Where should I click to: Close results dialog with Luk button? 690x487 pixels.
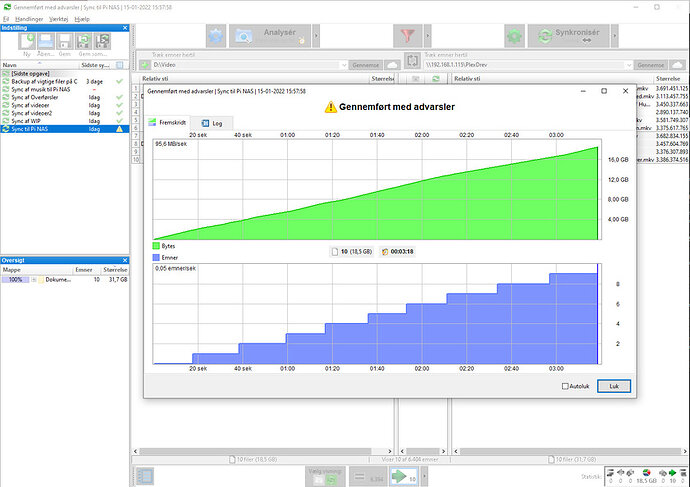614,386
